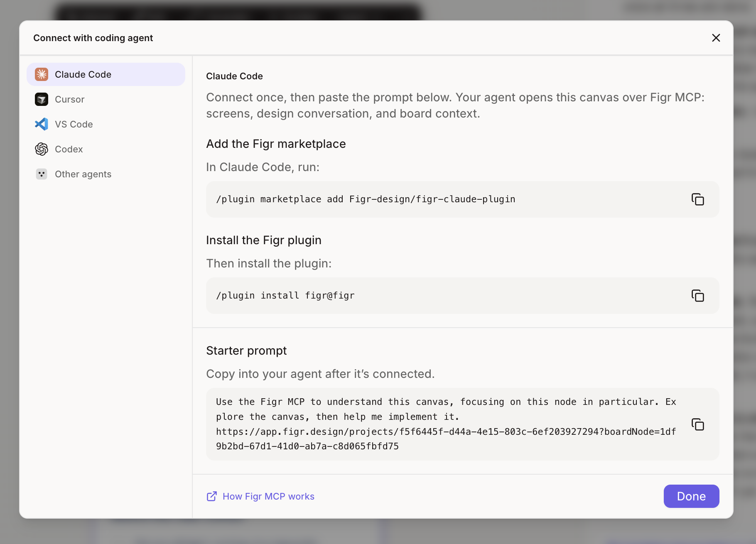Viewport: 756px width, 544px height.
Task: Click the marketplace add command text
Action: point(366,199)
